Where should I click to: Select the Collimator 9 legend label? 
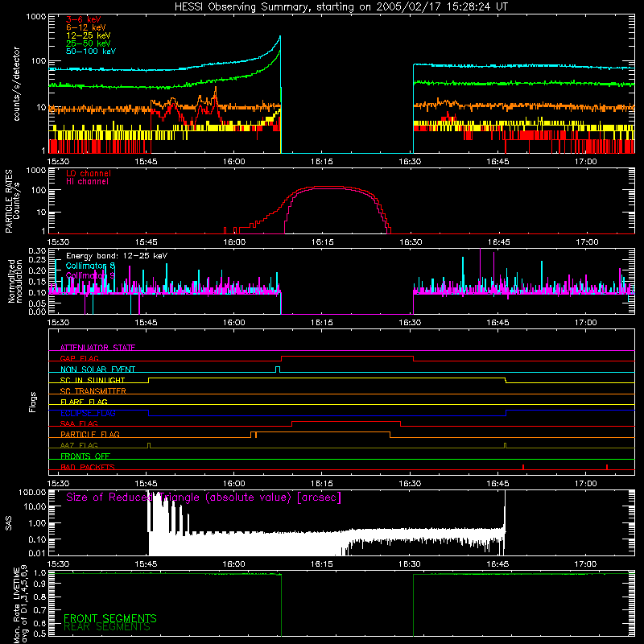pos(90,275)
